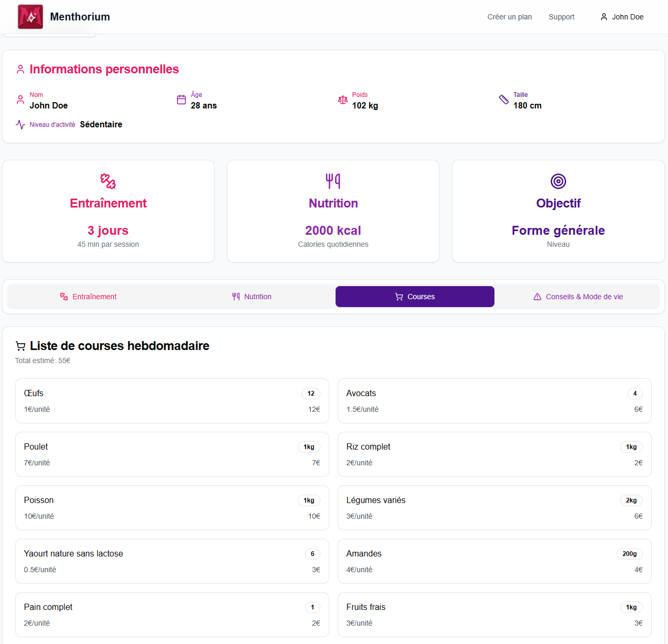Click the quantity badge 1 for Pain complet
This screenshot has width=668, height=644.
313,607
